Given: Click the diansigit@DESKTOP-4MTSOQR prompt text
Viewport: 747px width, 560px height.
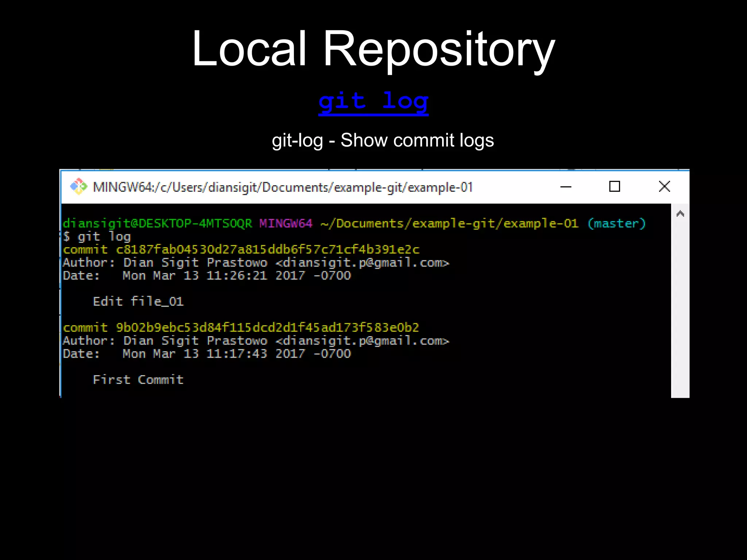Looking at the screenshot, I should 157,223.
